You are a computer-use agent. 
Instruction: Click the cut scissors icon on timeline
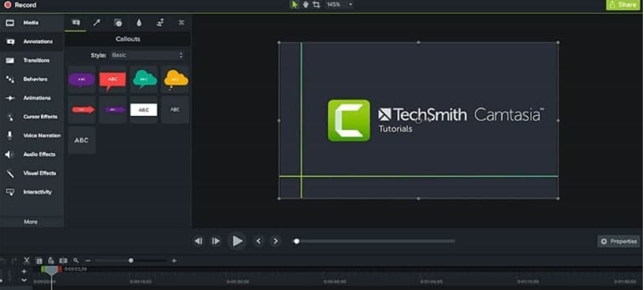click(x=26, y=261)
